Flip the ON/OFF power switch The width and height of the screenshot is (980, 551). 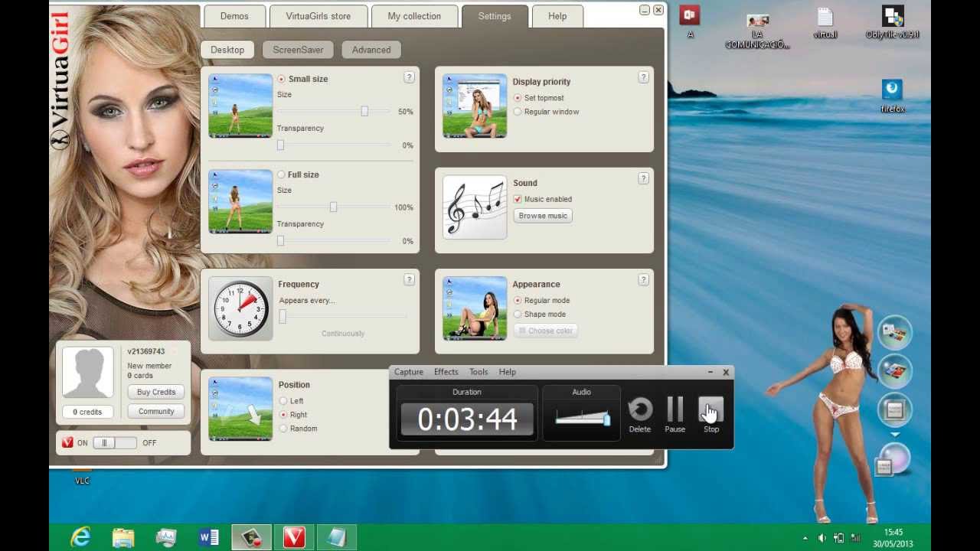(x=114, y=443)
